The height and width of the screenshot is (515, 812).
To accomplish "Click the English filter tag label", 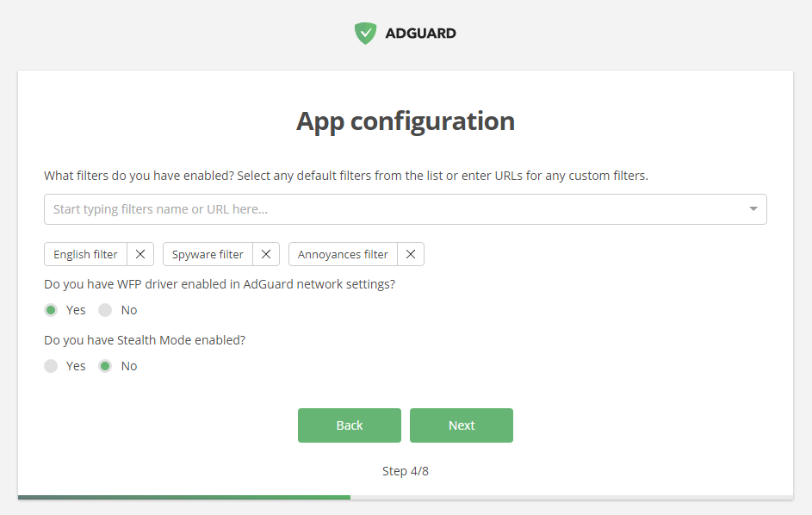I will point(86,254).
